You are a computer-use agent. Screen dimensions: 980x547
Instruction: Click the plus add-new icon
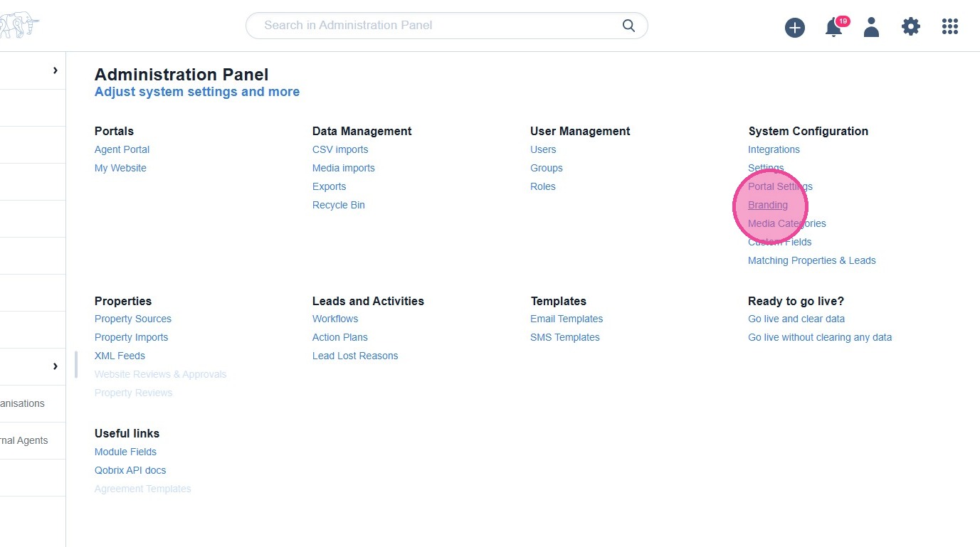pos(795,28)
